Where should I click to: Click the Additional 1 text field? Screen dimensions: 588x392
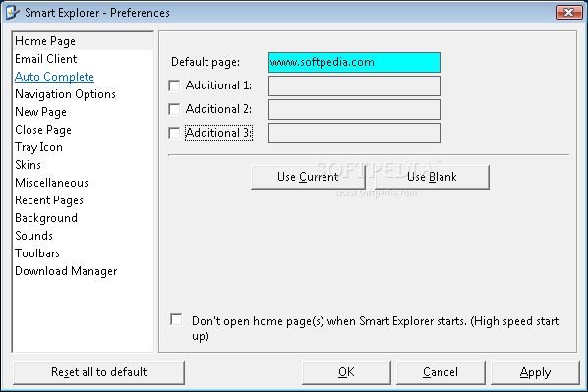tap(354, 85)
